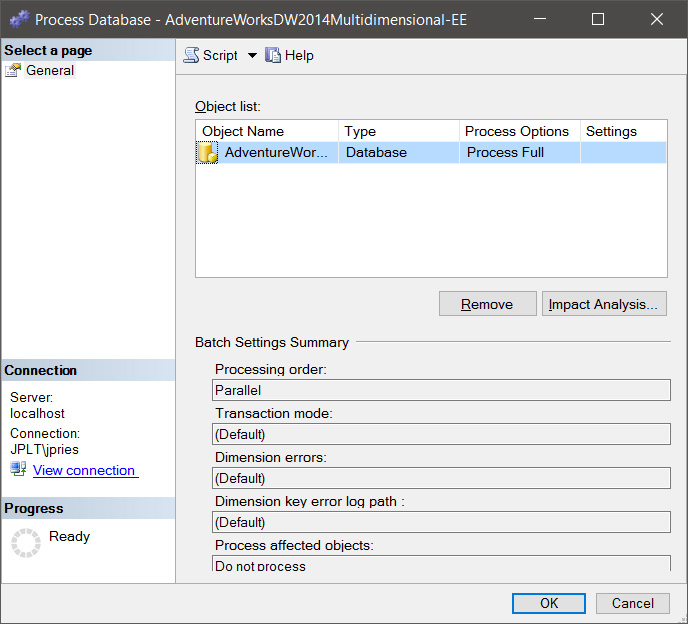The height and width of the screenshot is (624, 688).
Task: Cancel the Process Database dialog
Action: (x=632, y=603)
